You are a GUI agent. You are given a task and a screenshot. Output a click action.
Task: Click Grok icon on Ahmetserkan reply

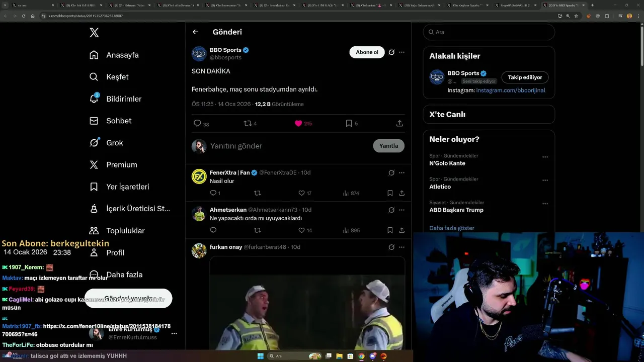tap(391, 210)
